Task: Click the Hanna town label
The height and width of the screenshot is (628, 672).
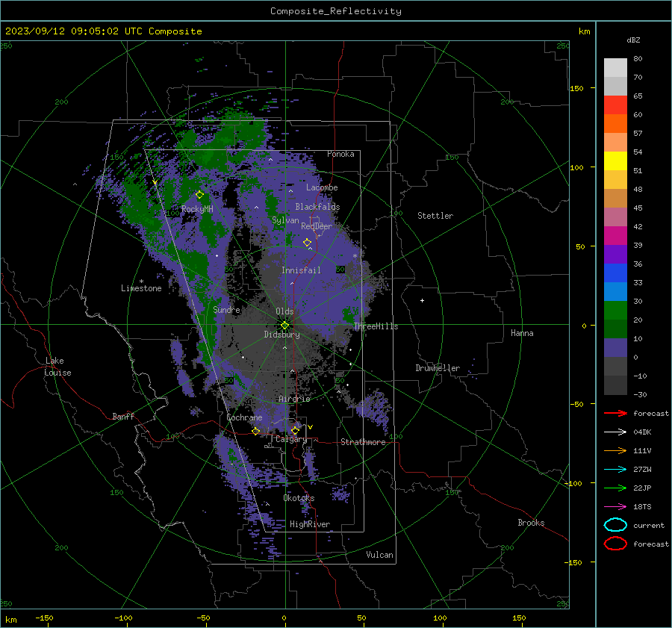Action: click(522, 333)
